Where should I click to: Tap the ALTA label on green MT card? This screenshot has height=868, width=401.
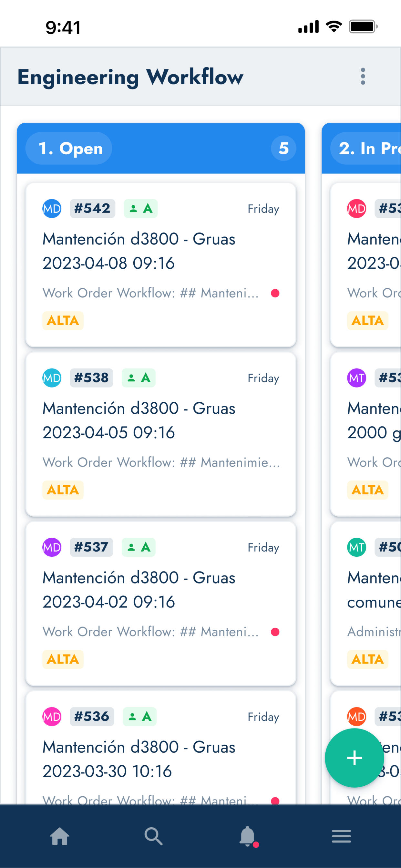coord(367,659)
